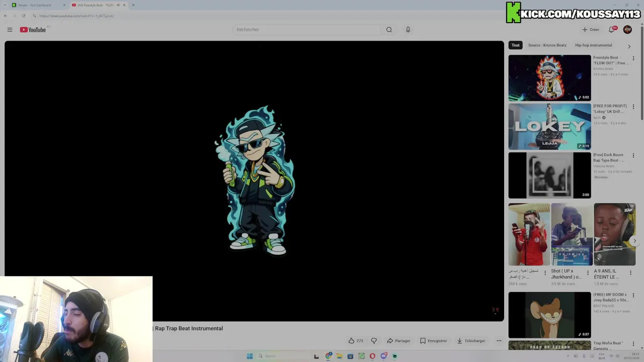The image size is (644, 362).
Task: Open the YouTube hamburger guide menu
Action: pos(10,30)
